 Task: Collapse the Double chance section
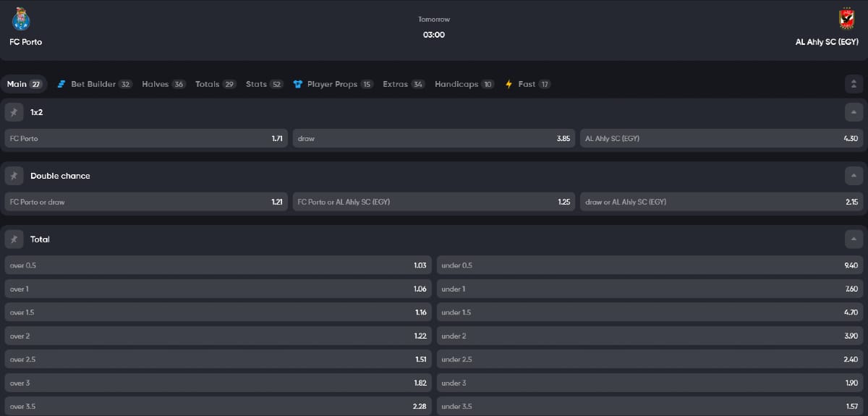pyautogui.click(x=854, y=176)
